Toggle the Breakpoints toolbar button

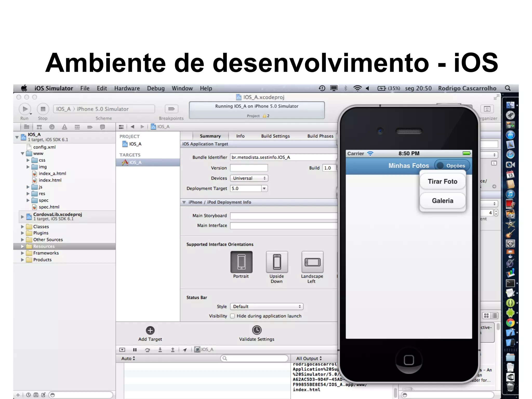click(171, 109)
